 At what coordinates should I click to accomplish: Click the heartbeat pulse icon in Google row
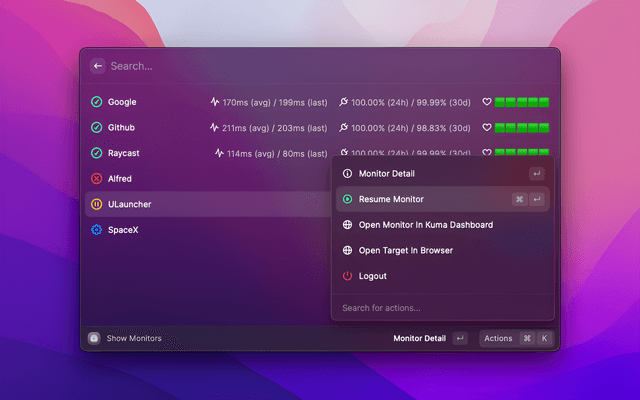click(x=214, y=102)
